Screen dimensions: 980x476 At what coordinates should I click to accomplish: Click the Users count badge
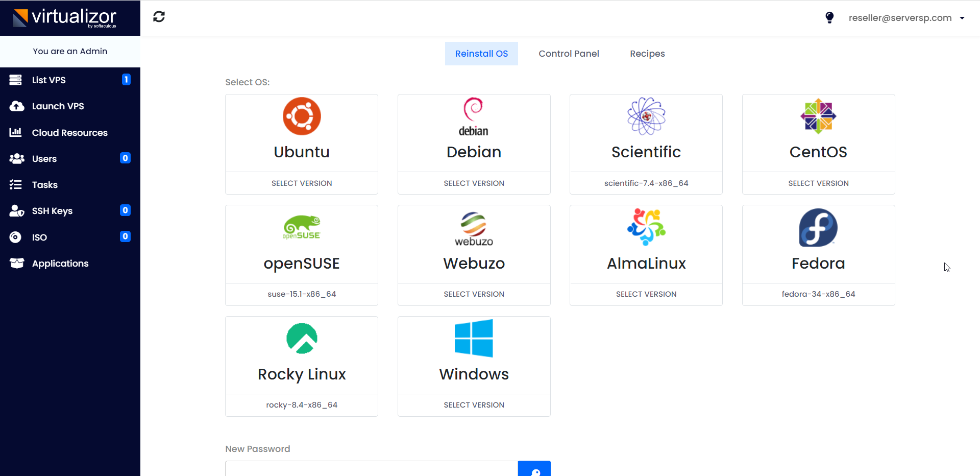(x=125, y=158)
